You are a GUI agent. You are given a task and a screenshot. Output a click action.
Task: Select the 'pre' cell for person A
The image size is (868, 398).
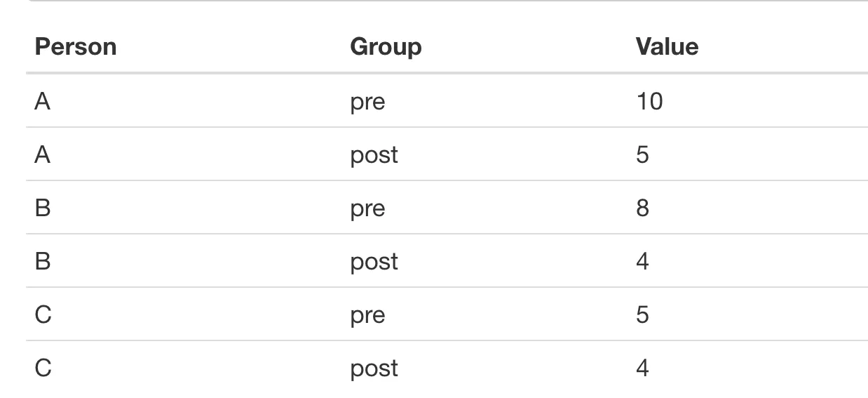point(367,103)
